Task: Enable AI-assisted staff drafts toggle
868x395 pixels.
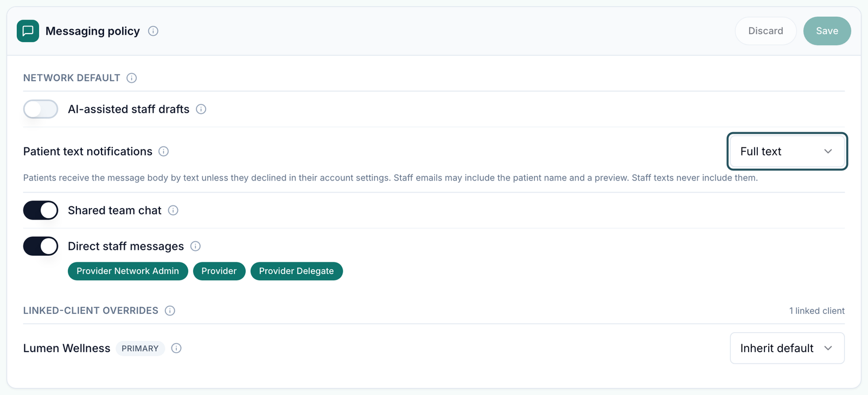Action: [41, 109]
